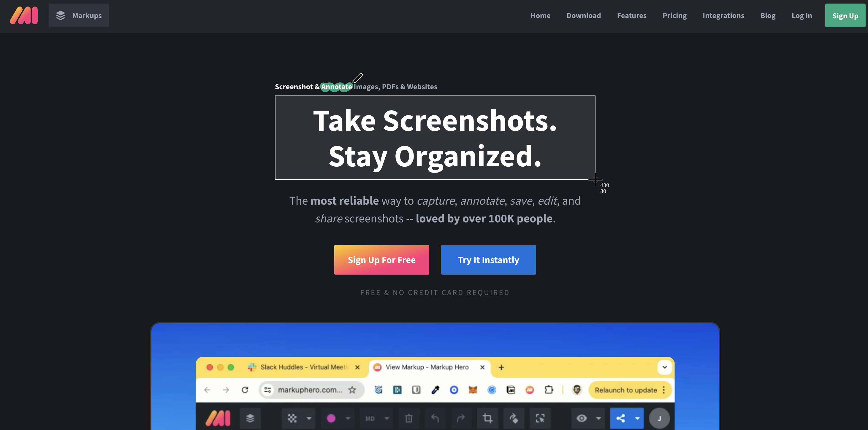Open the puzzle-piece Extensions menu

coord(549,390)
